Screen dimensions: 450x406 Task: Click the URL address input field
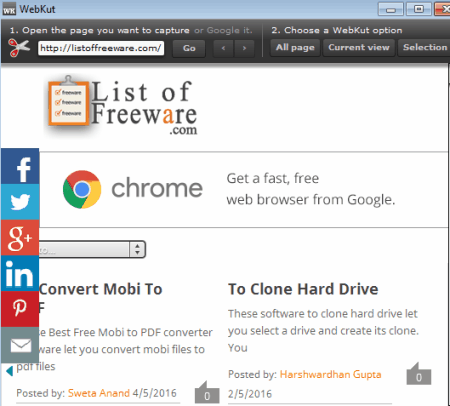pos(101,48)
